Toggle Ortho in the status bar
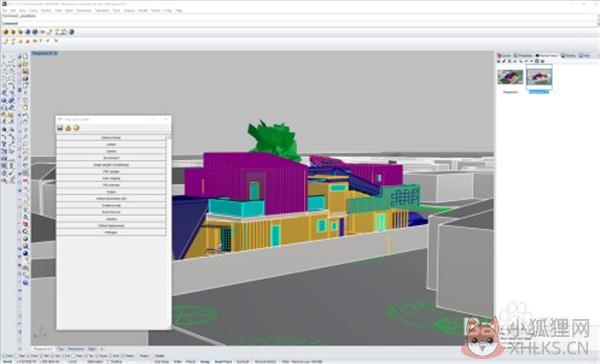 [178, 361]
